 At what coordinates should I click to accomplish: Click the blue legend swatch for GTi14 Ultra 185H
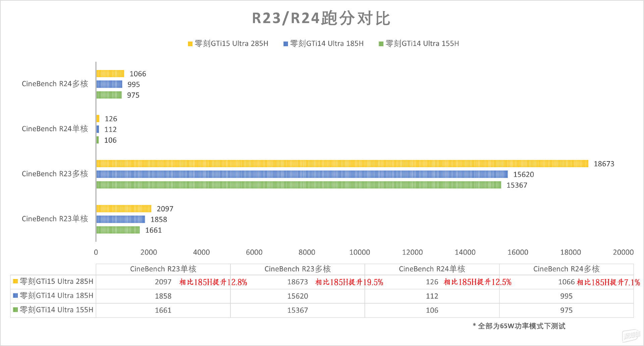coord(286,44)
